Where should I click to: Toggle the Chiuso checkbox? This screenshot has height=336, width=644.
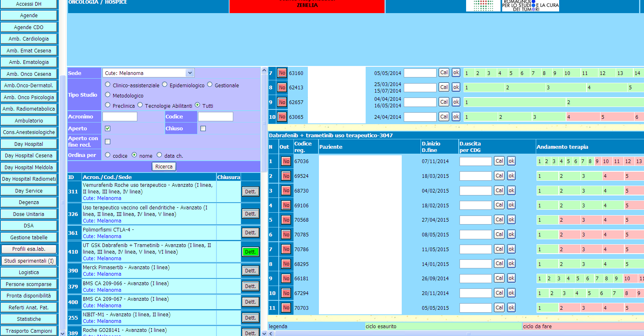(x=203, y=128)
